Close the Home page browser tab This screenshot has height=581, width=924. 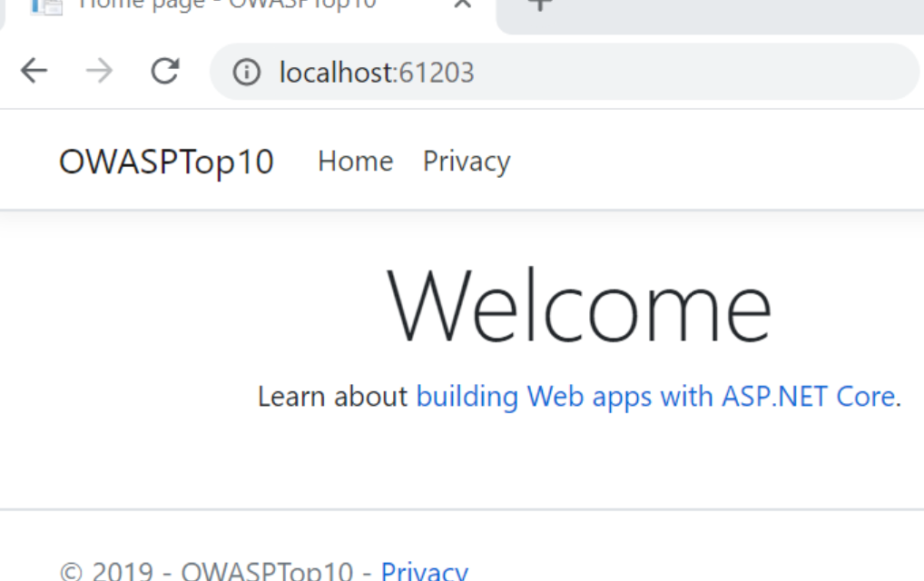[x=462, y=5]
